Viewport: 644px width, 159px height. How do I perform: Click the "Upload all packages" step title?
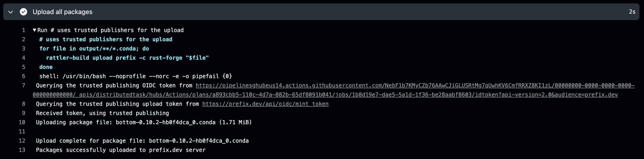(63, 12)
